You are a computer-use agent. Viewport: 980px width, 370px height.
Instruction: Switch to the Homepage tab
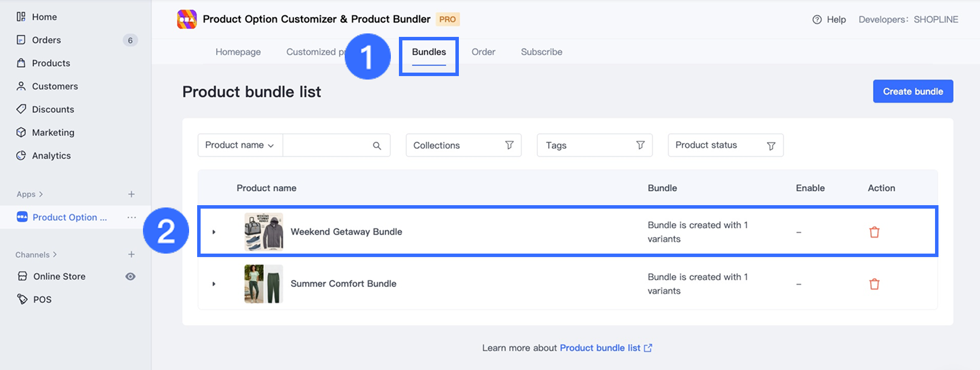238,52
